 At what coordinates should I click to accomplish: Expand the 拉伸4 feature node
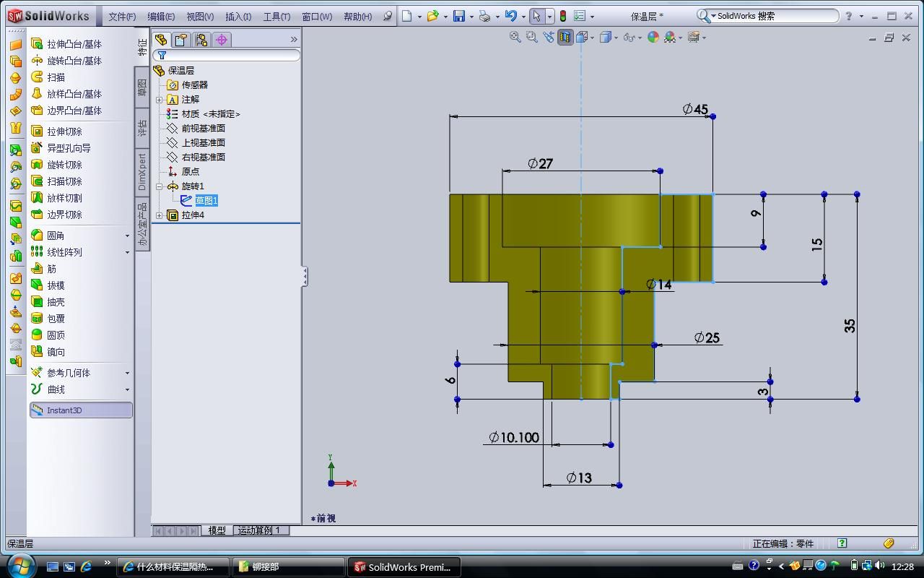[160, 215]
